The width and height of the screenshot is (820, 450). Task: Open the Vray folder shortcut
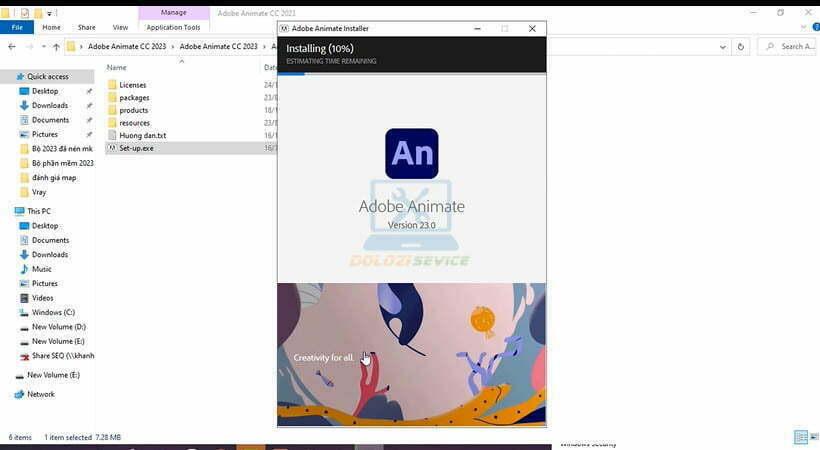[x=39, y=192]
